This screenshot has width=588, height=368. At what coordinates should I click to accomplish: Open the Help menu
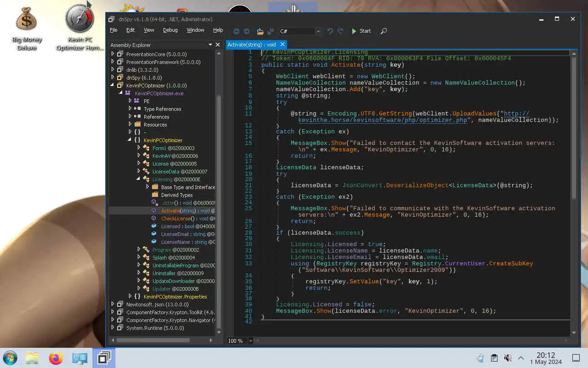pyautogui.click(x=218, y=30)
